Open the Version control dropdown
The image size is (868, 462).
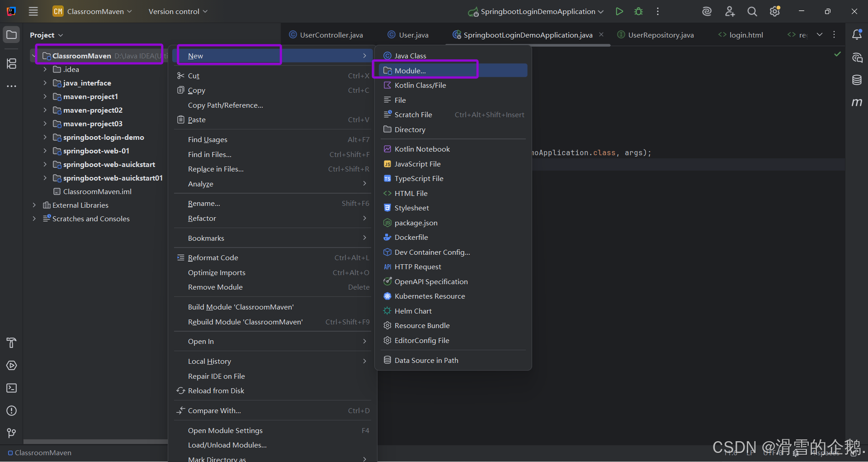click(178, 11)
